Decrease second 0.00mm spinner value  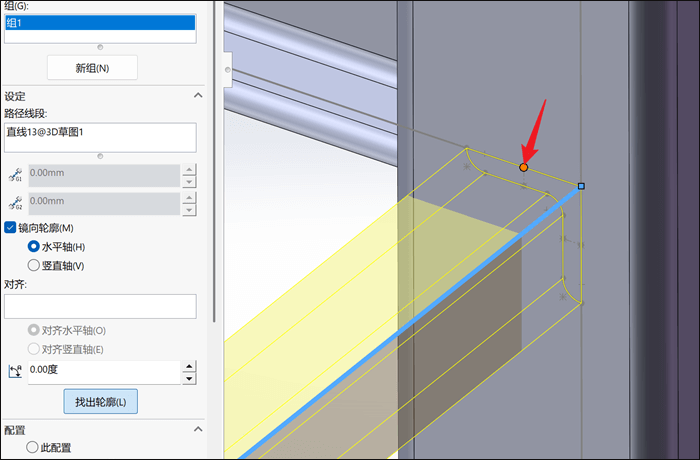189,210
